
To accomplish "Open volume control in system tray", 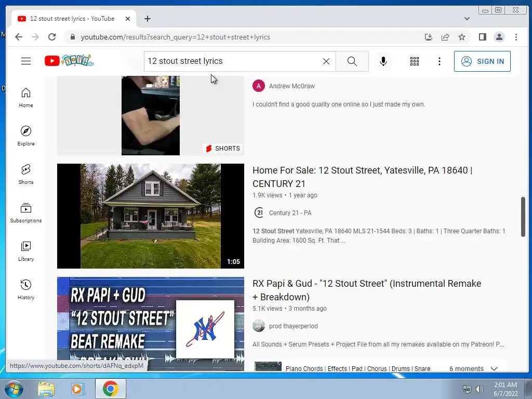I will click(480, 389).
